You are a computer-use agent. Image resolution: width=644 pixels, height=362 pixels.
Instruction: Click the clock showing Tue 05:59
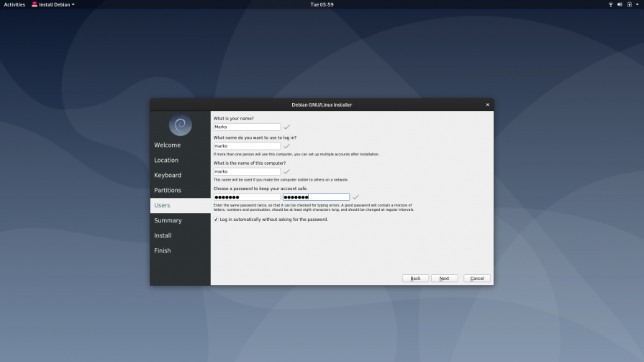[322, 4]
